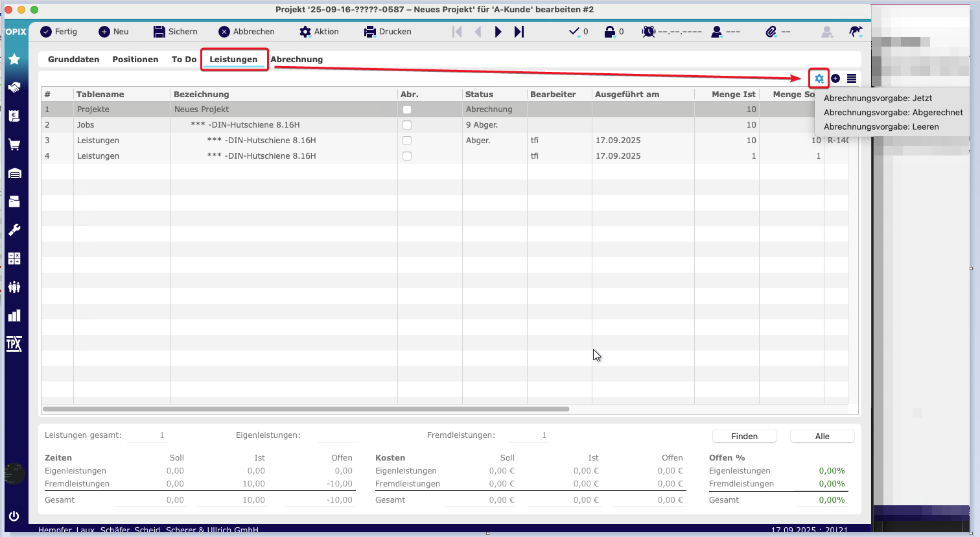Open the calculator module in sidebar
980x537 pixels.
(x=14, y=258)
